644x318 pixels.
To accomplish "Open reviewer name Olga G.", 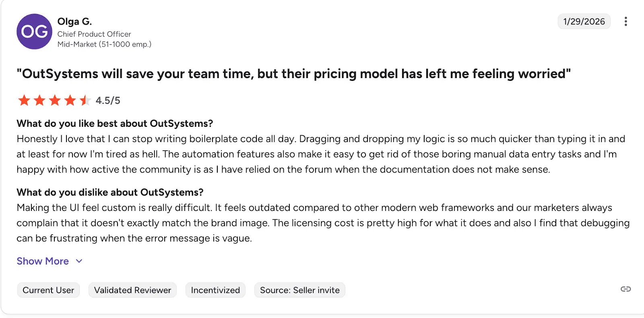I will [x=74, y=21].
